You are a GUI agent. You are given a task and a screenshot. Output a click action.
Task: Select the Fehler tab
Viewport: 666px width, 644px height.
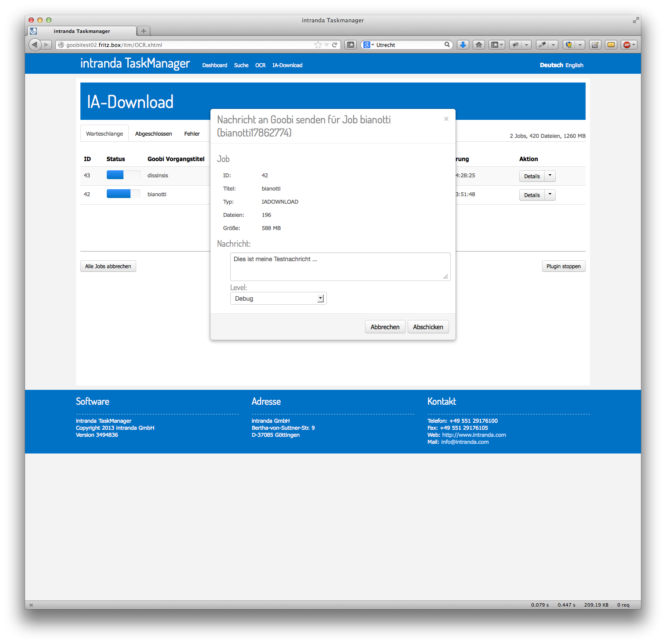tap(192, 133)
